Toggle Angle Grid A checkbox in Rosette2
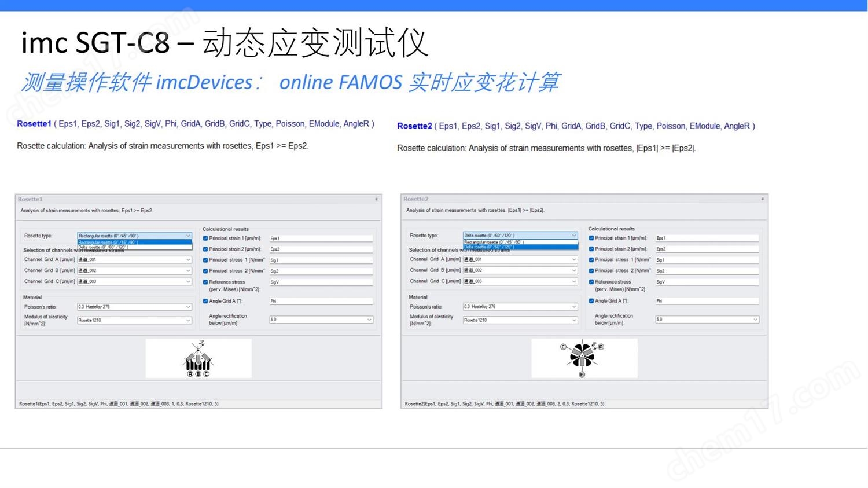Viewport: 868px width, 488px height. tap(591, 301)
